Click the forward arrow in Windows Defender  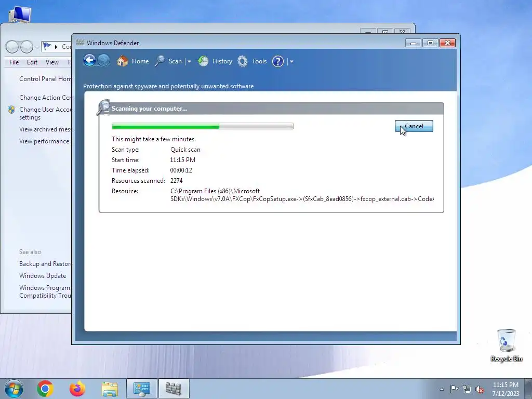(104, 61)
